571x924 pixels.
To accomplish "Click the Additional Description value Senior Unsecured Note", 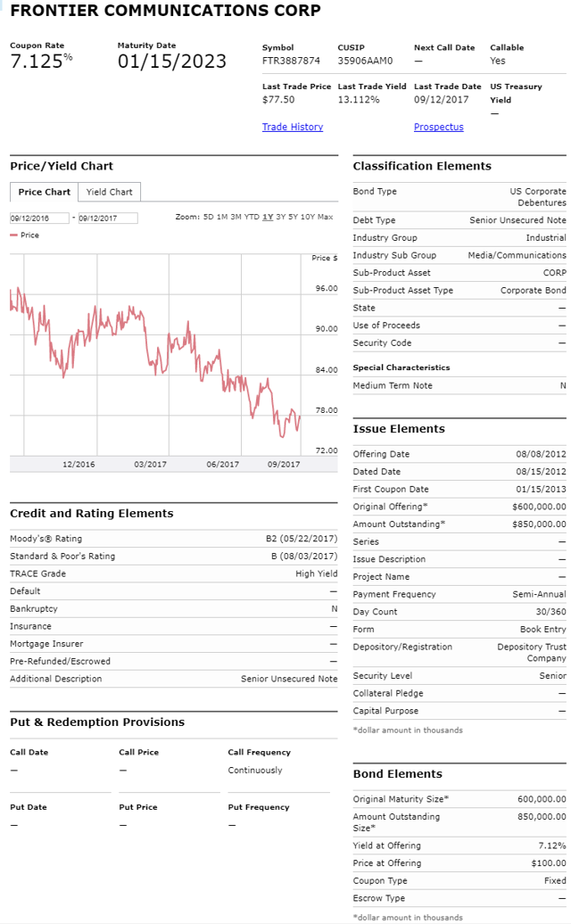I will pos(289,679).
